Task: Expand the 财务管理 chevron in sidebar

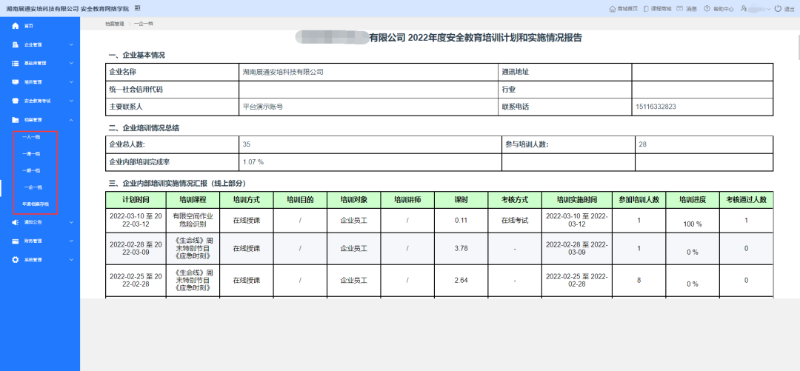Action: (x=71, y=241)
